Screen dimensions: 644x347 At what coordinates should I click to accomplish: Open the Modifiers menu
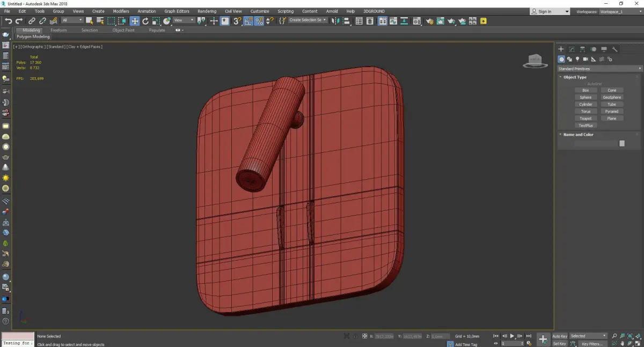121,11
